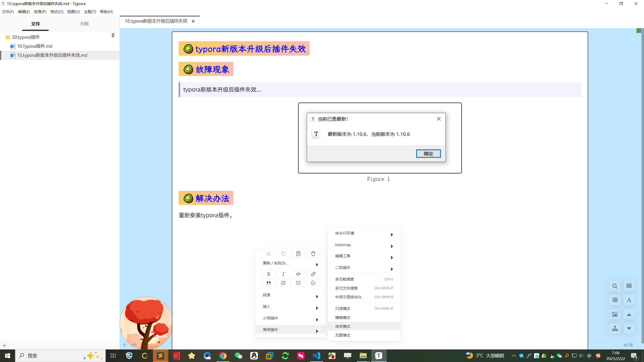
Task: Switch to the 文件 sidebar tab
Action: (35, 24)
